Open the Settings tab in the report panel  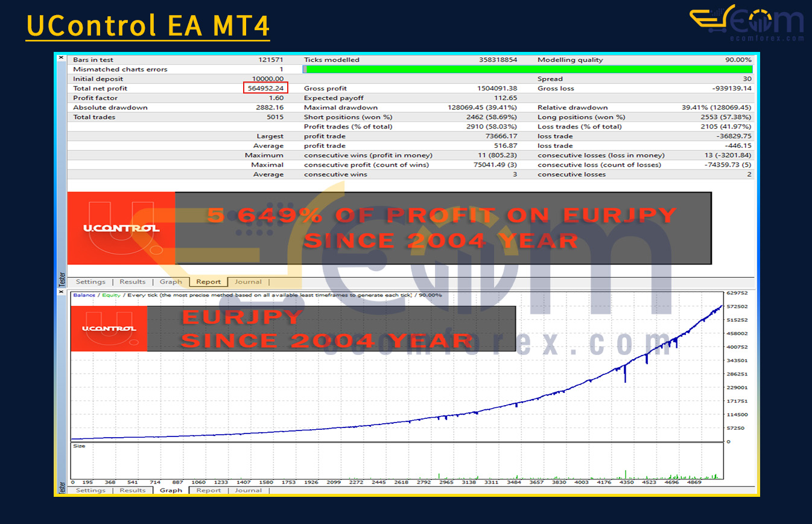click(90, 282)
